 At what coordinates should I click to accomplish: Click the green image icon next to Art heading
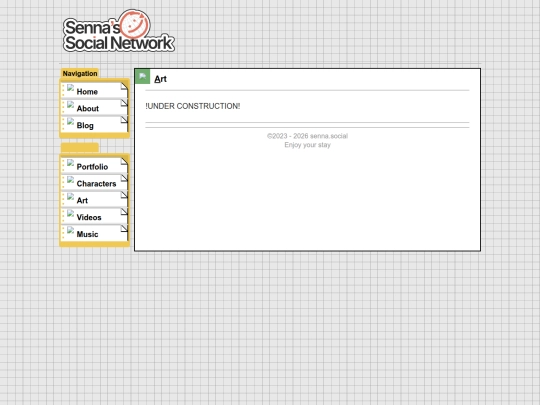click(x=143, y=76)
